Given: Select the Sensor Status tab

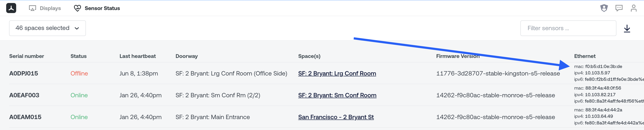Looking at the screenshot, I should point(97,8).
